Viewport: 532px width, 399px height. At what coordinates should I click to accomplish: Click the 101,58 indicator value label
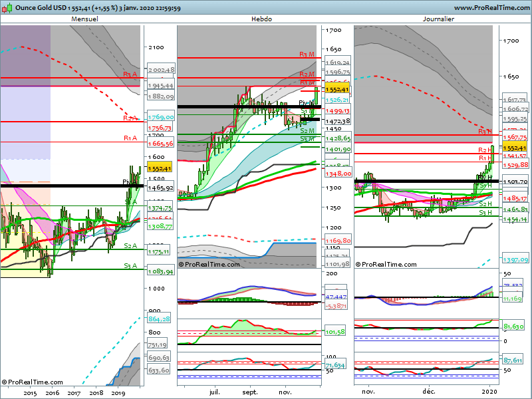tap(335, 331)
